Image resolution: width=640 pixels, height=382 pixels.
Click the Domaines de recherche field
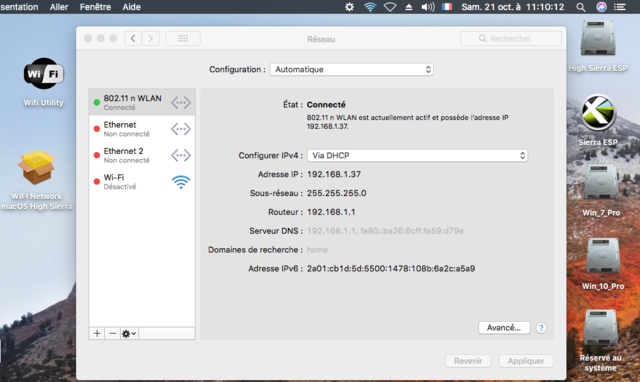[x=317, y=250]
